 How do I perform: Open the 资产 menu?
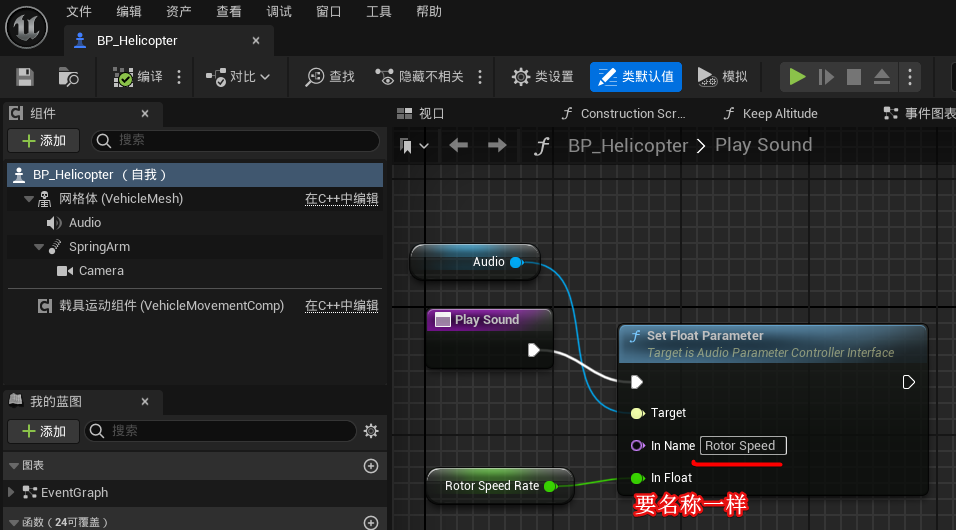tap(179, 12)
